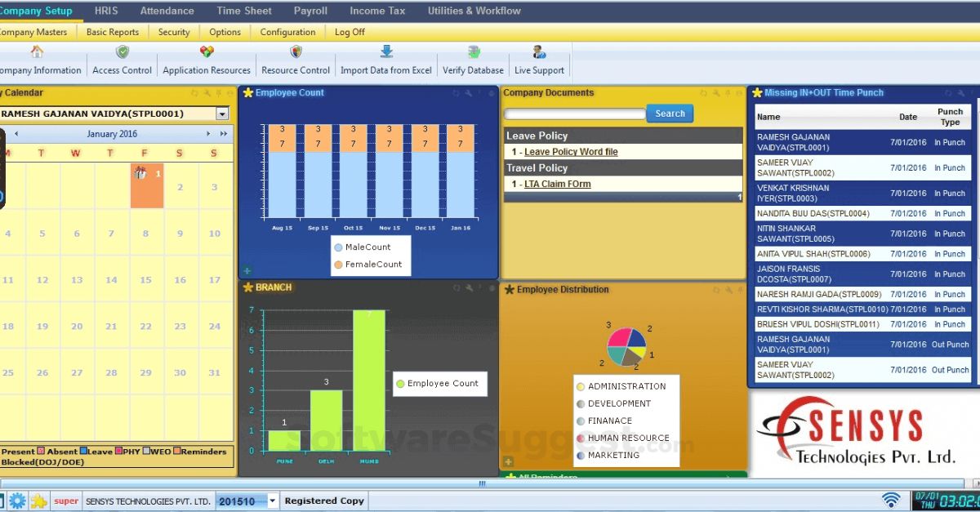Switch to the Security tab
Viewport: 980px width, 512px height.
point(173,32)
